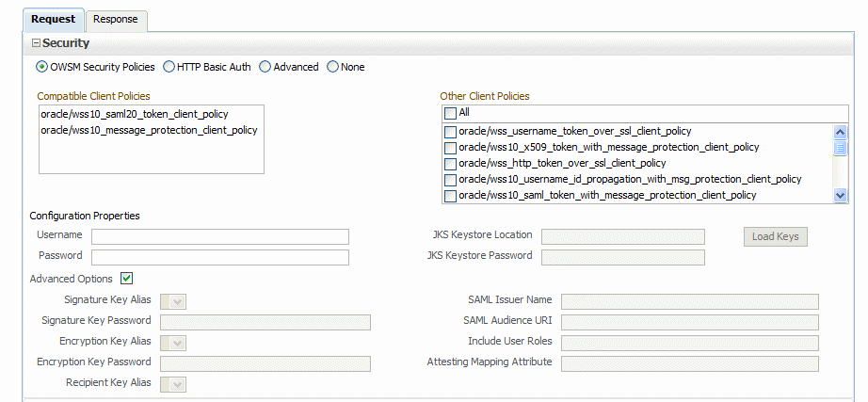Click the SAML Audience URI field

(x=690, y=322)
